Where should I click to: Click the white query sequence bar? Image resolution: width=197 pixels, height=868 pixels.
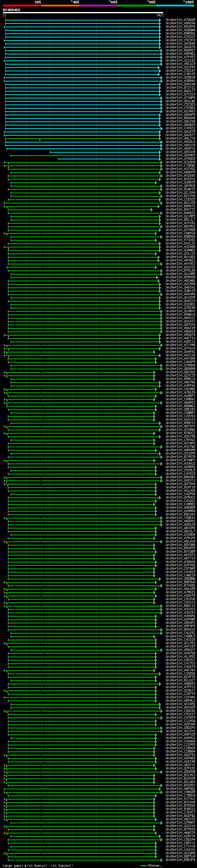(x=83, y=12)
